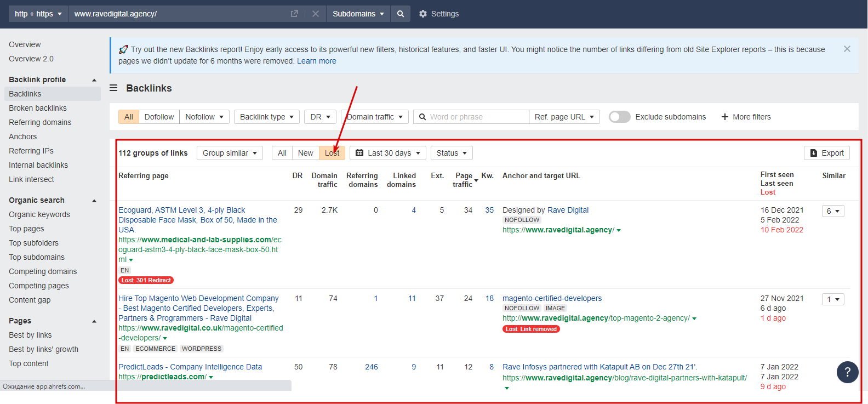This screenshot has width=868, height=404.
Task: Select the Dofollow filter tab
Action: point(159,117)
